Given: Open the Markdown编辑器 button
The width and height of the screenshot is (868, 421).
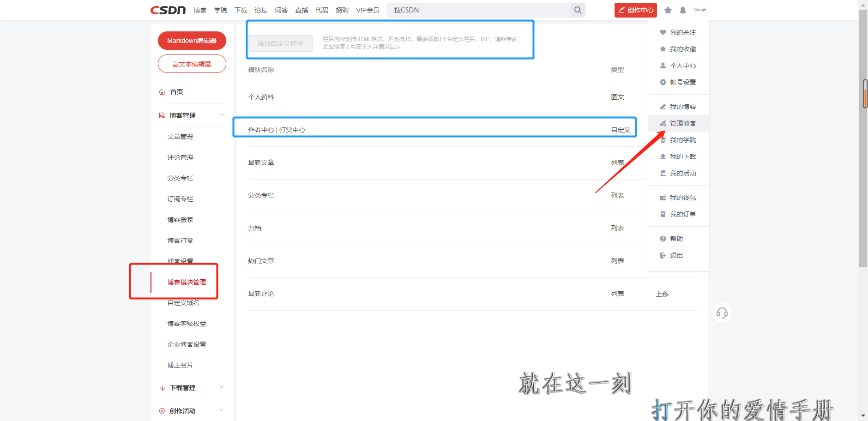Looking at the screenshot, I should [192, 41].
